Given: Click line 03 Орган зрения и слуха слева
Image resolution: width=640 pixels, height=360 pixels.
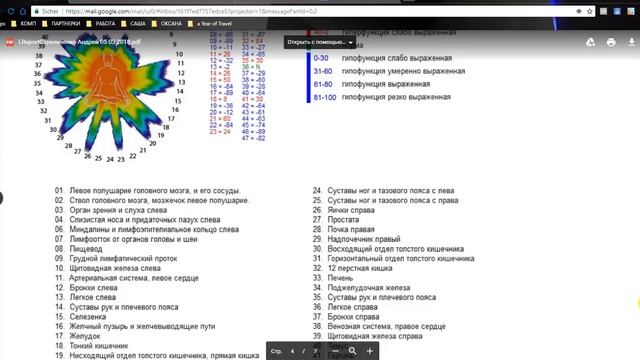Looking at the screenshot, I should (x=111, y=210).
